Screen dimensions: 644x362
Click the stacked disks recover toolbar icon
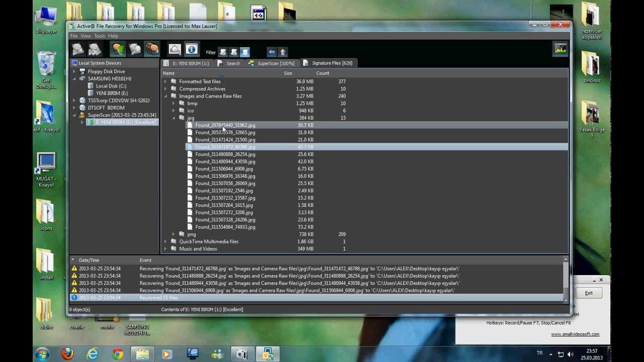pos(152,49)
